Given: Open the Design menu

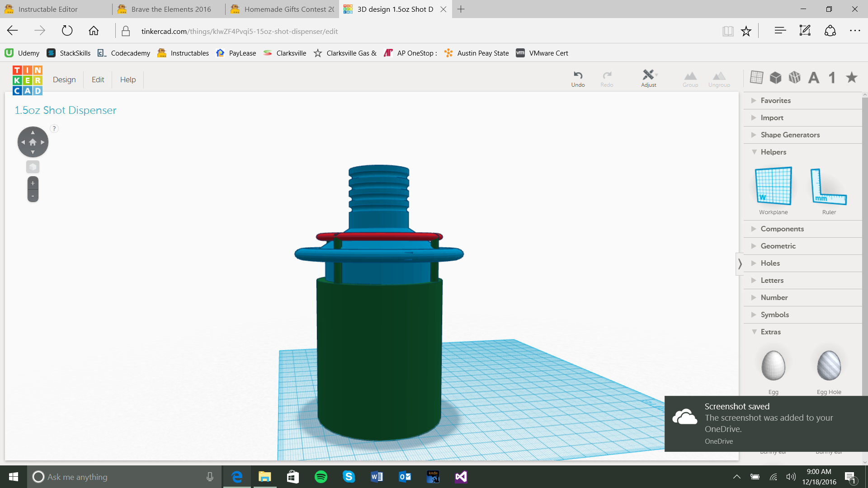Looking at the screenshot, I should 64,80.
